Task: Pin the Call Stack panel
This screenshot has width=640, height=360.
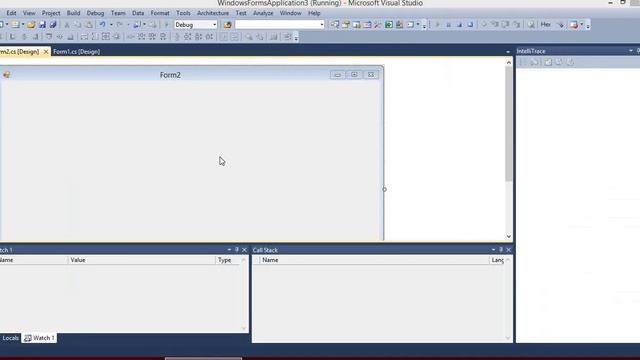Action: tap(501, 249)
